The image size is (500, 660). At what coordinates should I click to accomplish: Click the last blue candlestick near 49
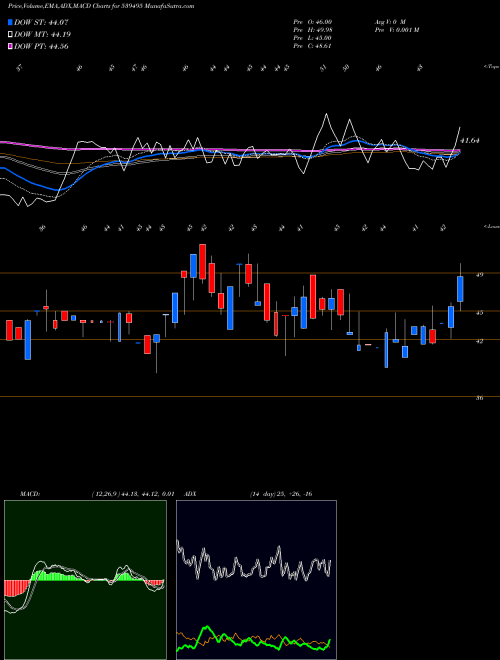pyautogui.click(x=460, y=289)
